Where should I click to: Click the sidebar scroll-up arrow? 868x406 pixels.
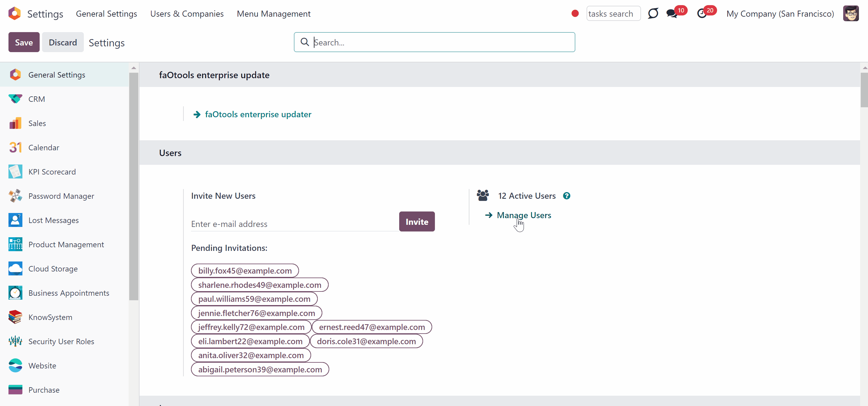134,68
